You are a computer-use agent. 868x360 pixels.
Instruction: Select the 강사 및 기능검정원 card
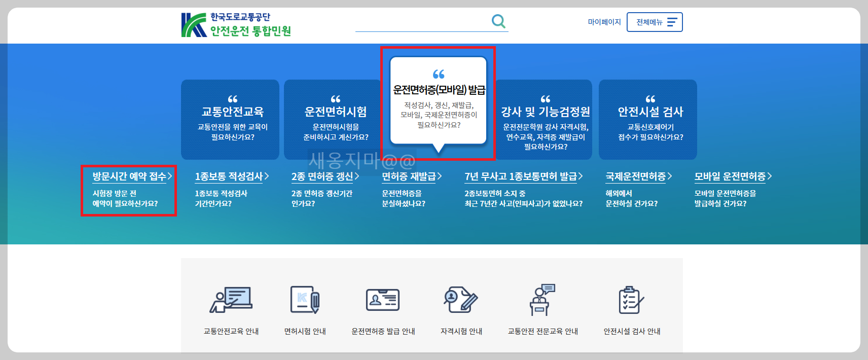tap(544, 120)
